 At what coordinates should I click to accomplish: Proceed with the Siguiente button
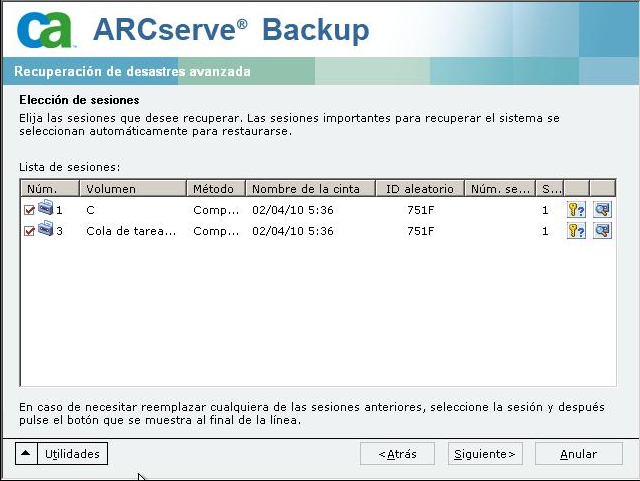click(x=485, y=453)
